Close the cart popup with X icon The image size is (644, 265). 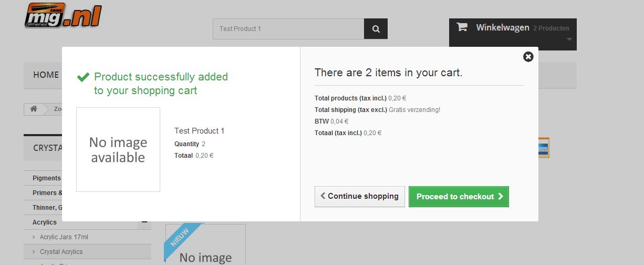coord(528,57)
